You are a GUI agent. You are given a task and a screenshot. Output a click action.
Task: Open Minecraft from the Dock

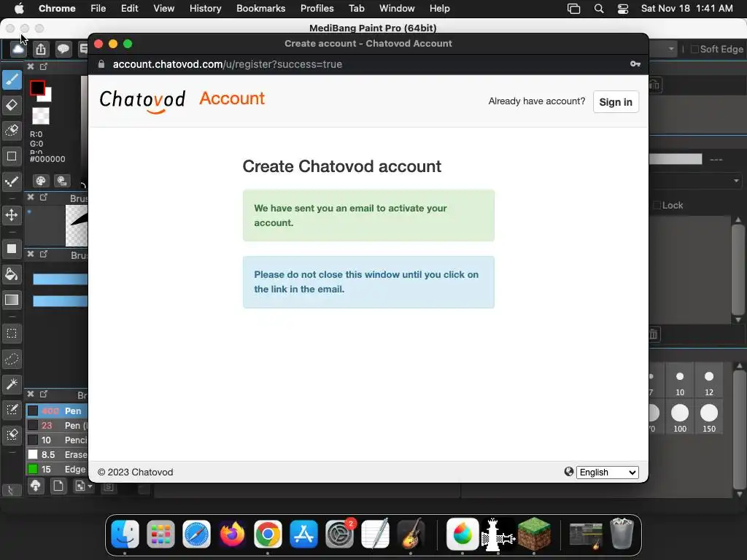[x=534, y=534]
